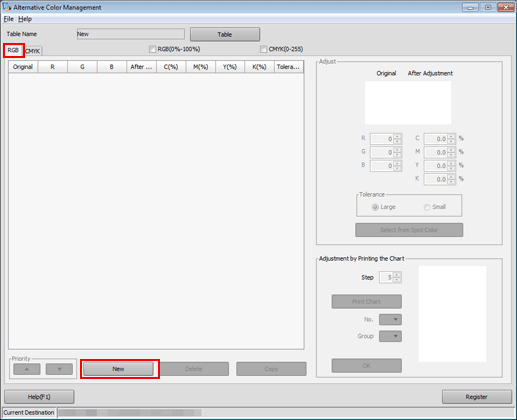The image size is (517, 420).
Task: Increase the Step value with up arrow
Action: 397,275
